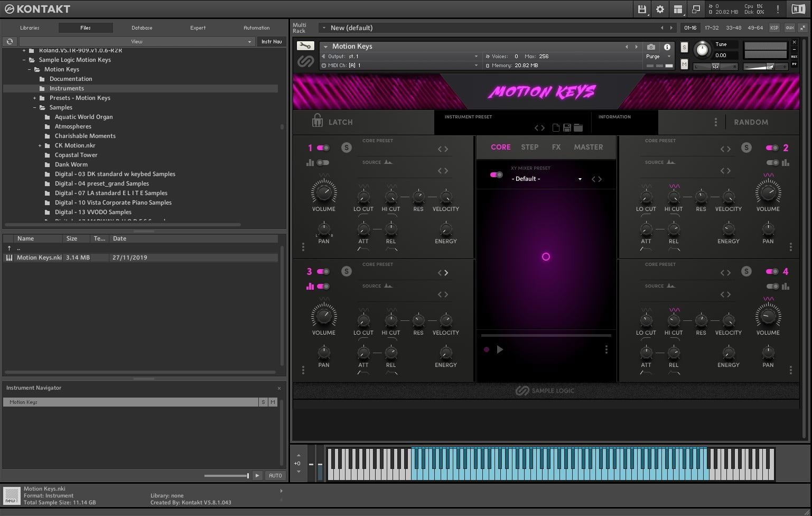The image size is (812, 516).
Task: Select Motion Keys.nki file row
Action: pyautogui.click(x=141, y=257)
